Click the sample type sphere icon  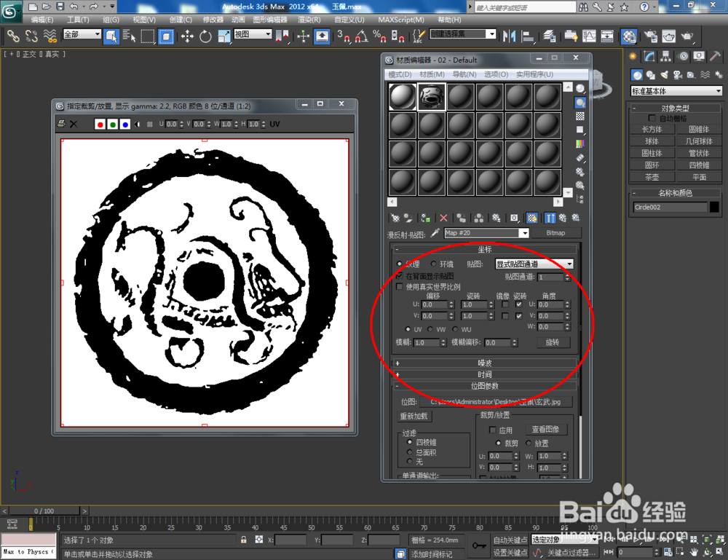coord(580,89)
